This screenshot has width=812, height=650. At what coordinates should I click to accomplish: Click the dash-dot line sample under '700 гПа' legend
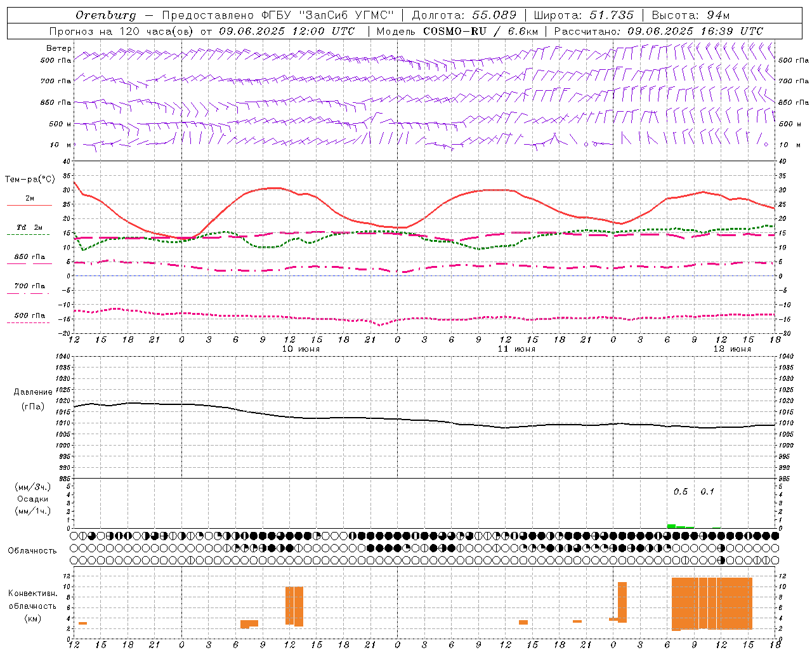[29, 293]
